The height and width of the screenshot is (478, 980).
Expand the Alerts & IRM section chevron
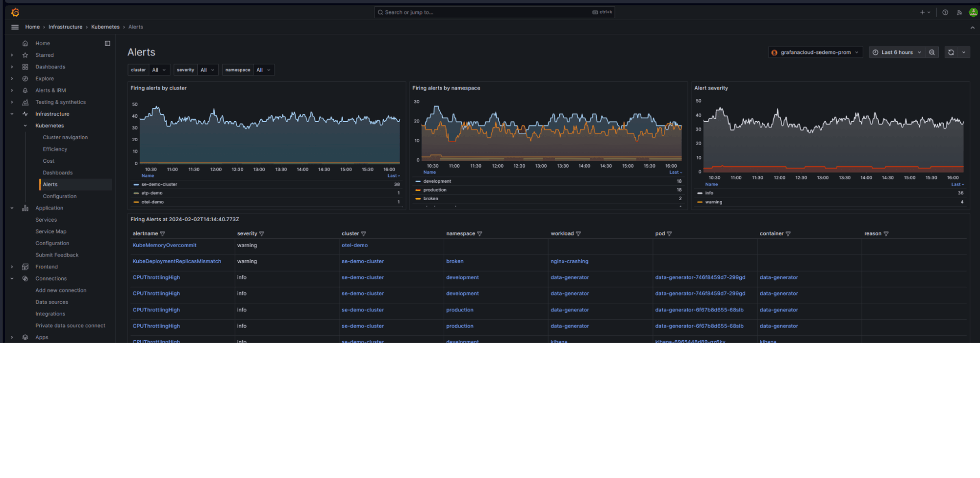(12, 90)
